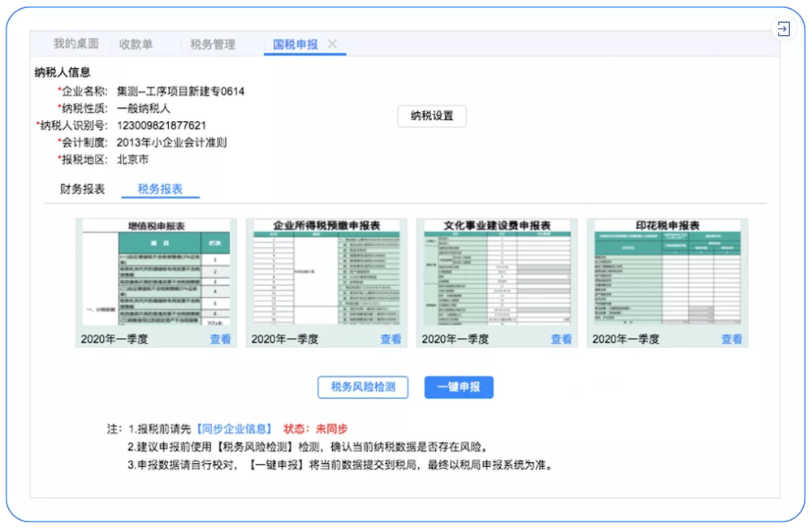Close the 国税申报 tab
This screenshot has width=812, height=528.
click(x=332, y=44)
